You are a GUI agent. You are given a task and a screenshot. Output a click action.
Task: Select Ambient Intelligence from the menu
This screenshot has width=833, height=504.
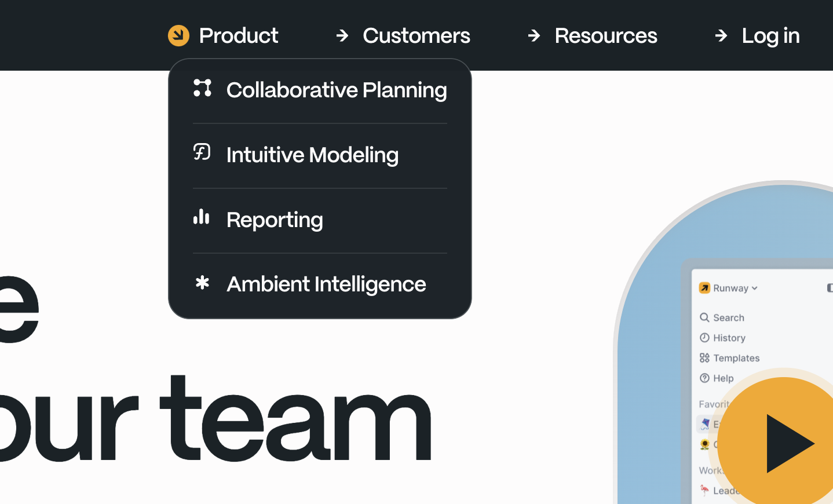(x=326, y=284)
